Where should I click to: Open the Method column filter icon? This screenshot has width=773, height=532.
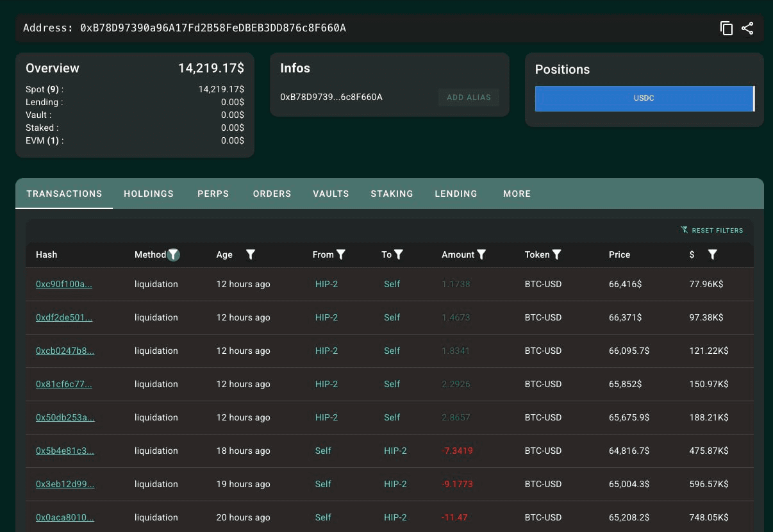pyautogui.click(x=173, y=254)
